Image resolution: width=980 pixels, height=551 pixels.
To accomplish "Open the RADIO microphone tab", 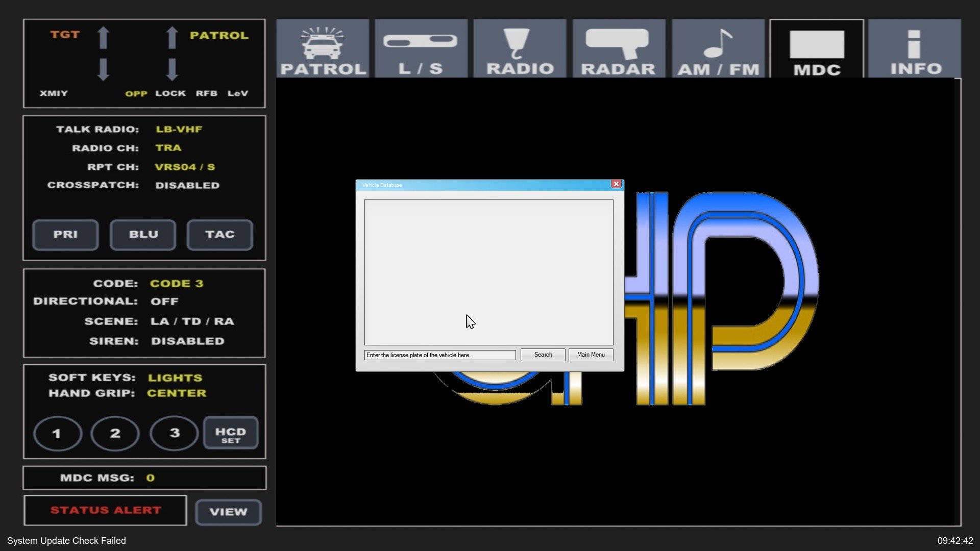I will point(520,49).
